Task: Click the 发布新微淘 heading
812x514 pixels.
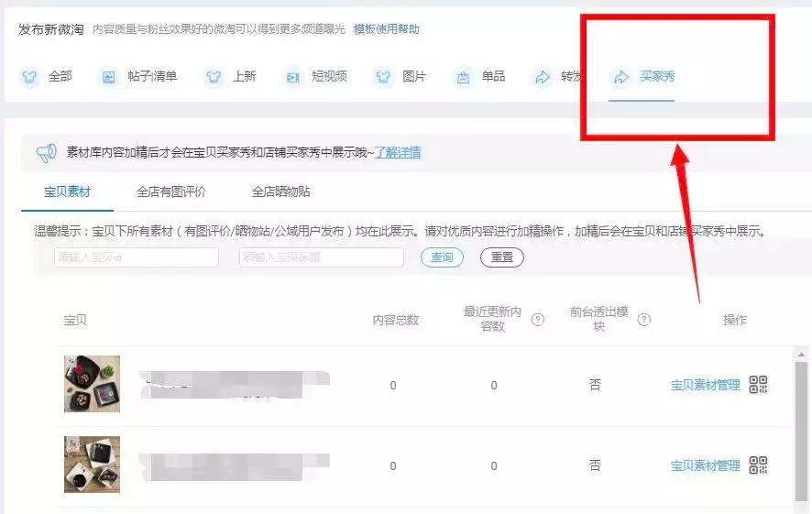Action: (x=50, y=29)
